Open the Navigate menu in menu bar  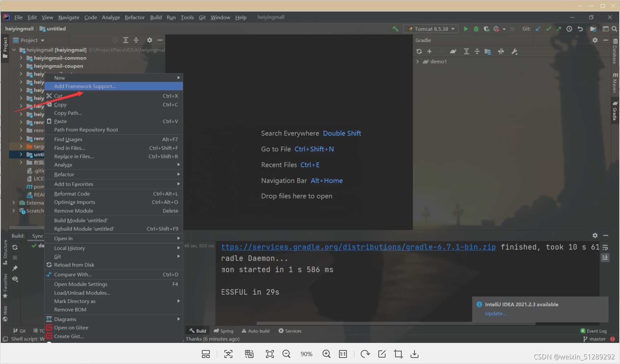pyautogui.click(x=69, y=17)
